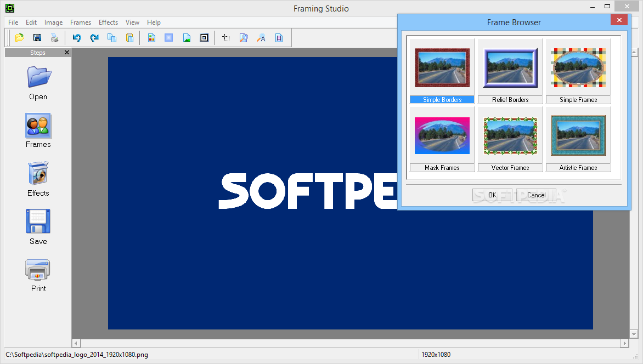This screenshot has width=643, height=364.
Task: Click the horizontal scrollbar right arrow
Action: 624,343
